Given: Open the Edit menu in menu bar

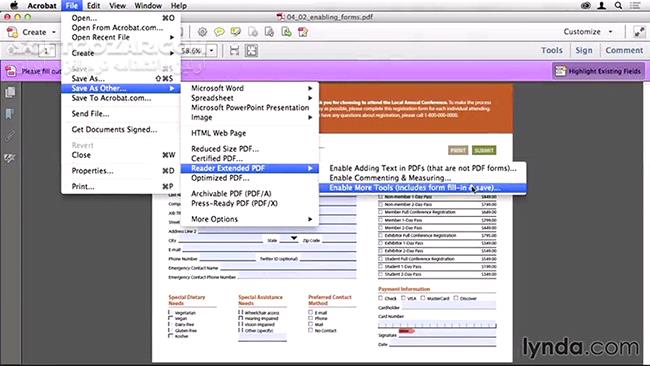Looking at the screenshot, I should [x=93, y=5].
